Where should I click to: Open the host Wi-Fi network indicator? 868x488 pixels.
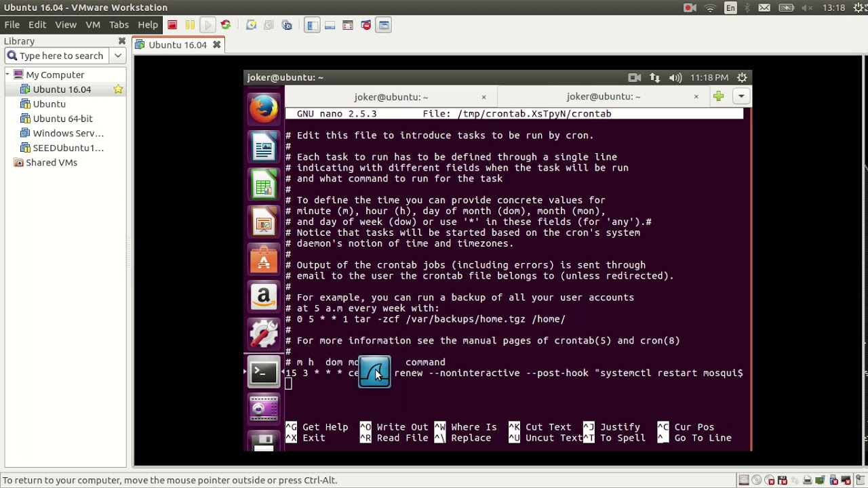(711, 8)
